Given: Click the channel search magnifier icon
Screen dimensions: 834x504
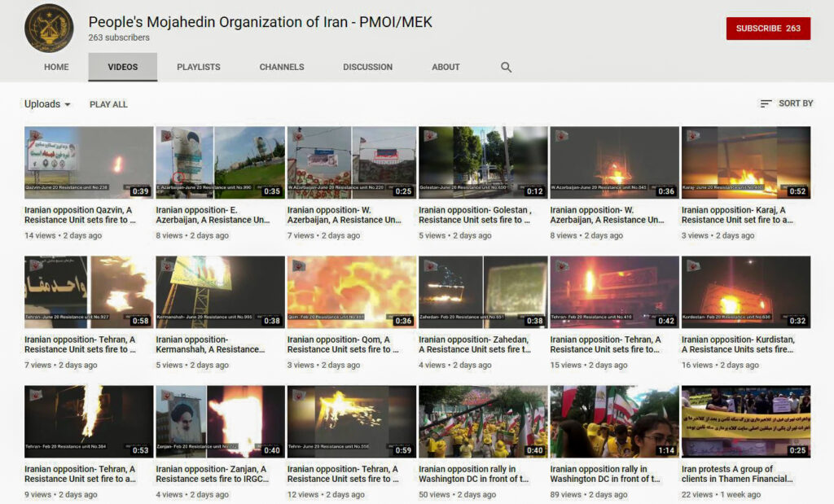Looking at the screenshot, I should pos(506,68).
